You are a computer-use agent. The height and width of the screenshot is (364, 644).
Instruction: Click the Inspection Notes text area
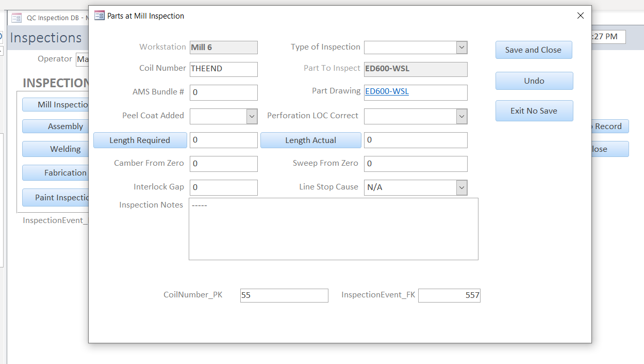(333, 229)
